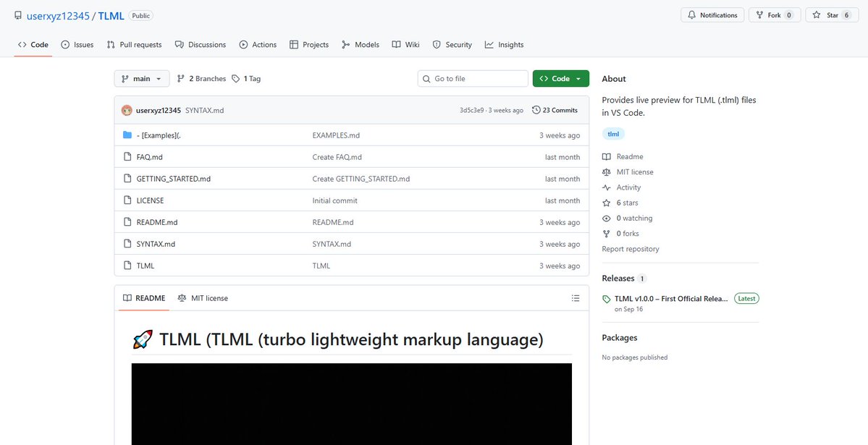Open the Insights tab
Screen dimensions: 868x445
pos(505,45)
